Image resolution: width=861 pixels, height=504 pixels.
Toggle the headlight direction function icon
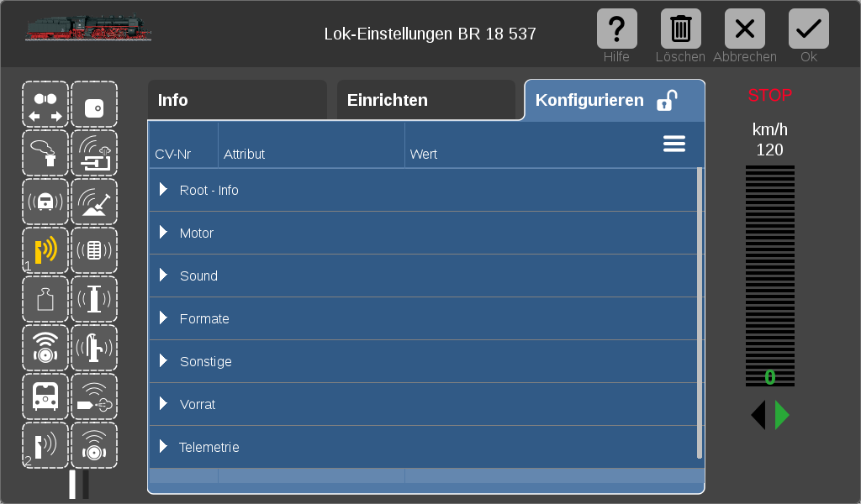pos(45,104)
